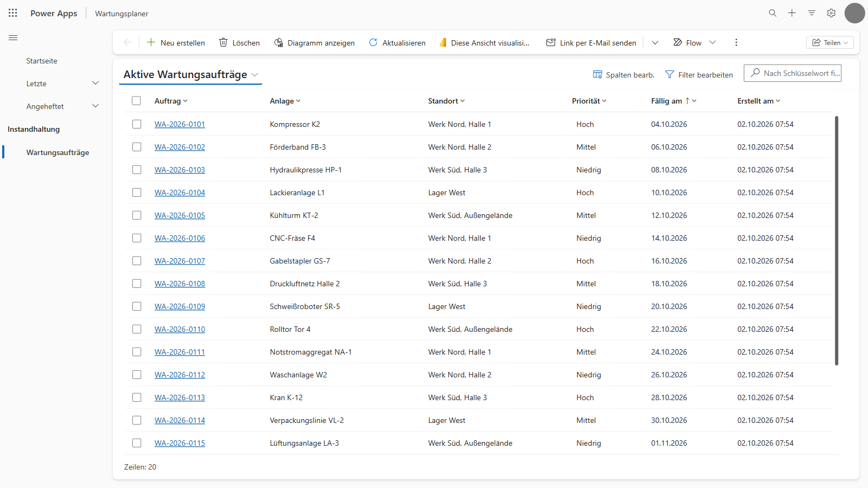Screen dimensions: 868x488
Task: Toggle the select-all checkbox in the header
Action: coord(136,101)
